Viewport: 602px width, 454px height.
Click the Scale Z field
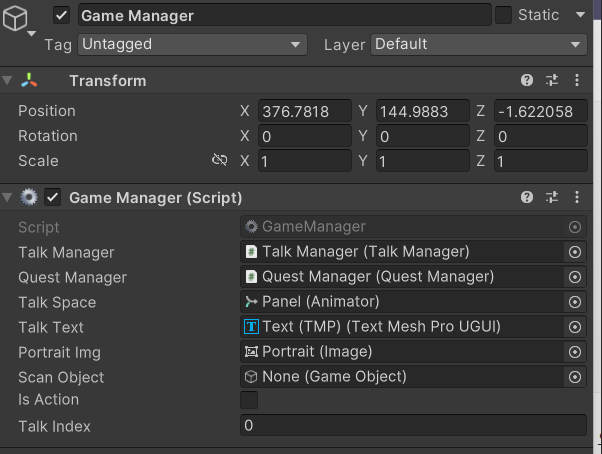tap(541, 161)
